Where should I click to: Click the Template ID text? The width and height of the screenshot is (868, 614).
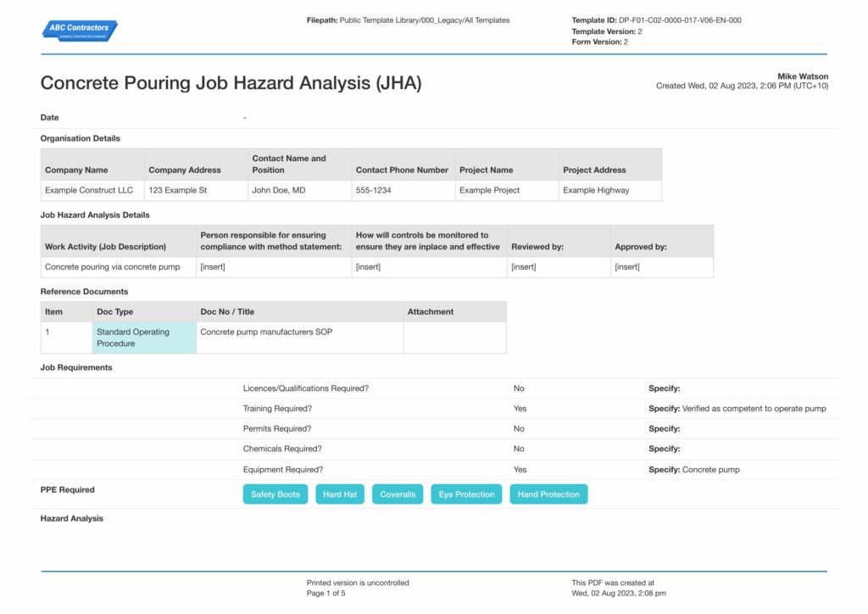coord(657,20)
